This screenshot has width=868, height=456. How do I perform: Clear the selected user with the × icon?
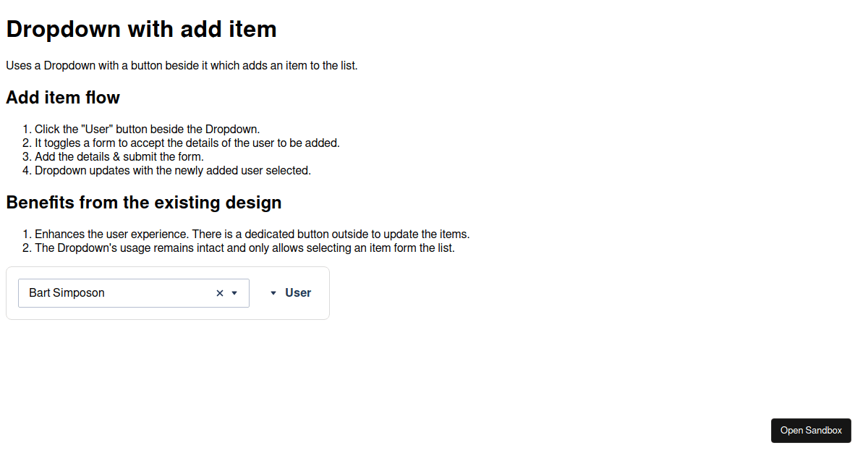[x=219, y=292]
